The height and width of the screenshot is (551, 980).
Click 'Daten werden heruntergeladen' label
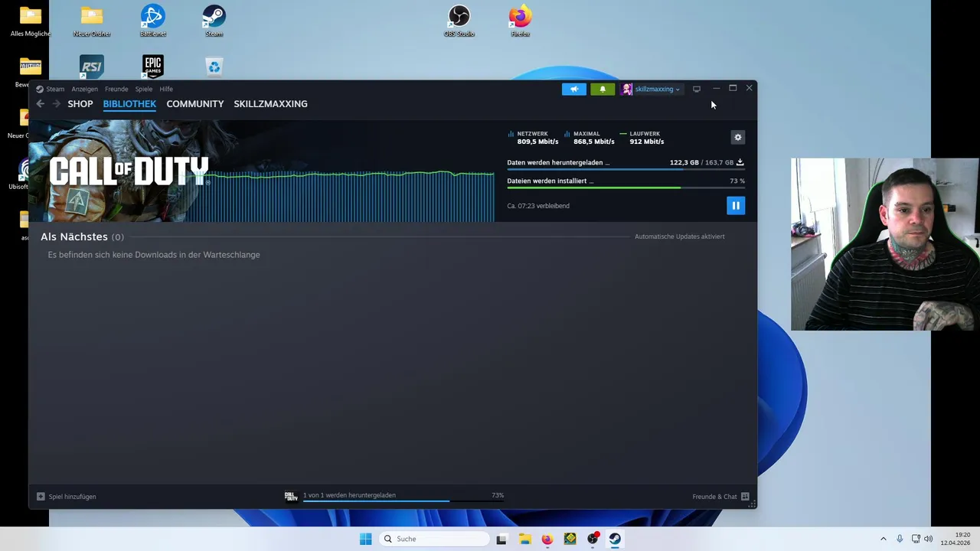558,162
